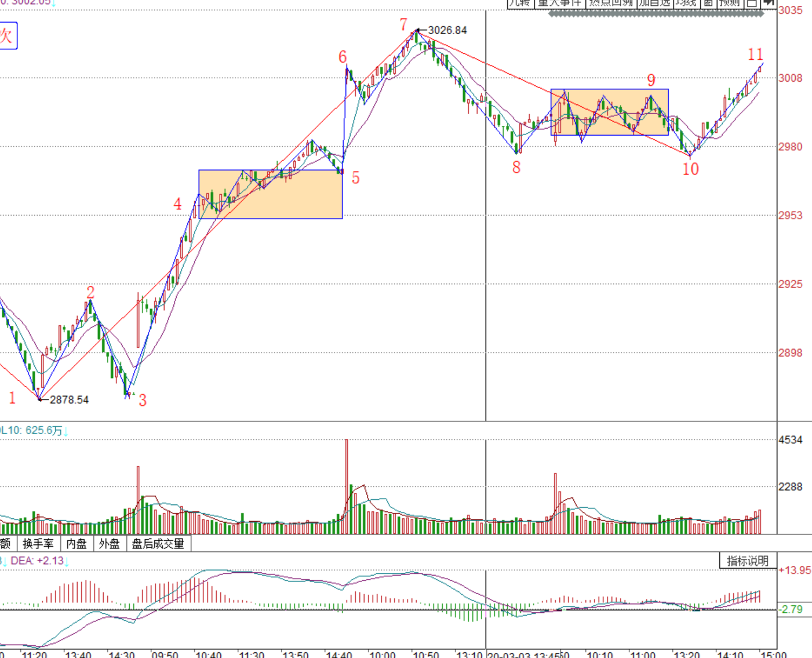812x658 pixels.
Task: Click the 4534 volume axis value
Action: pyautogui.click(x=791, y=439)
